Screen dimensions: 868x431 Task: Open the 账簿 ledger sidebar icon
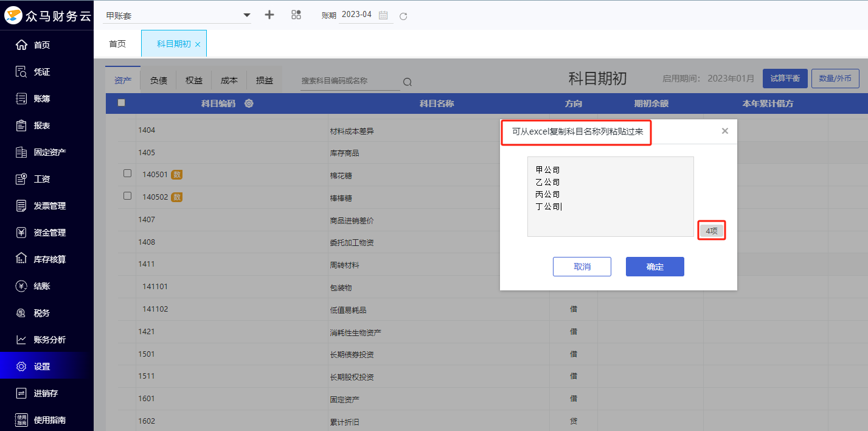click(21, 99)
